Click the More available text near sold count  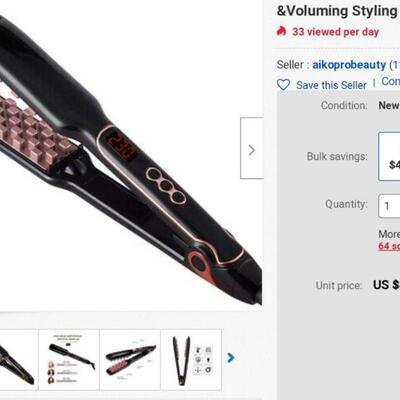(389, 234)
